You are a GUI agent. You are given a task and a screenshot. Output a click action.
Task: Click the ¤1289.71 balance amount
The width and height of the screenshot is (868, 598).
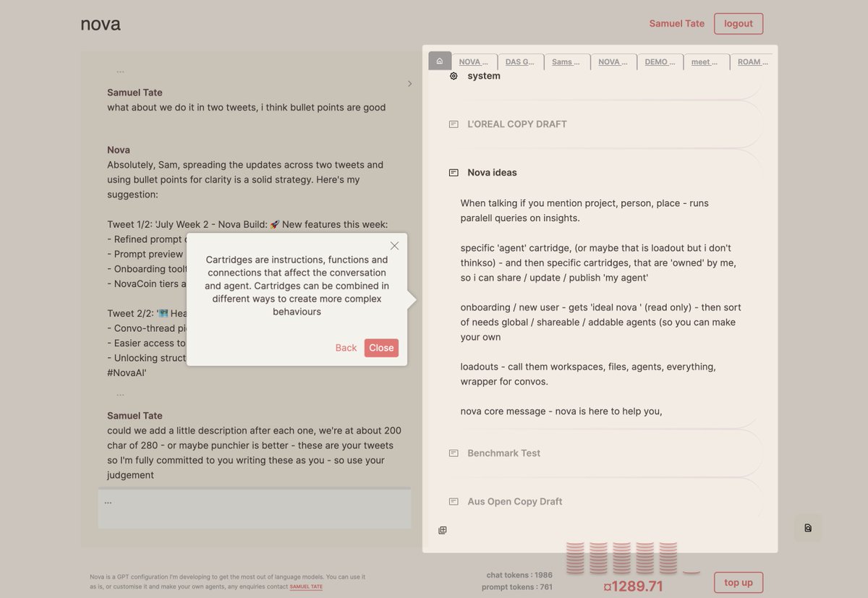click(x=633, y=586)
